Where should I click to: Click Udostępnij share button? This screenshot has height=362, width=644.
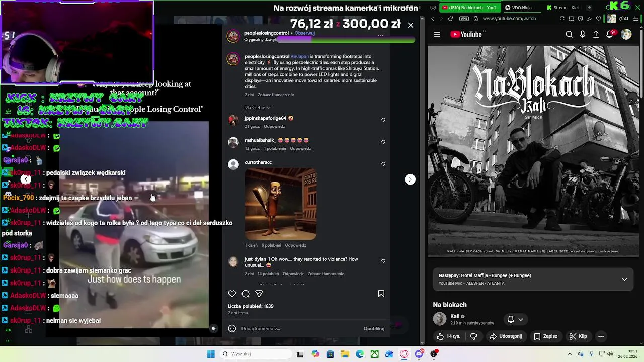(506, 336)
